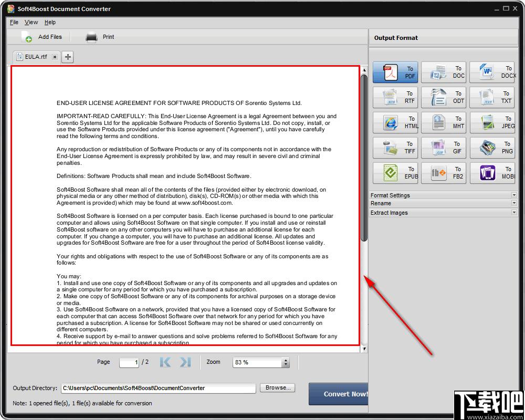Image resolution: width=525 pixels, height=420 pixels.
Task: Click the document vertical scrollbar thumb
Action: coord(364,157)
